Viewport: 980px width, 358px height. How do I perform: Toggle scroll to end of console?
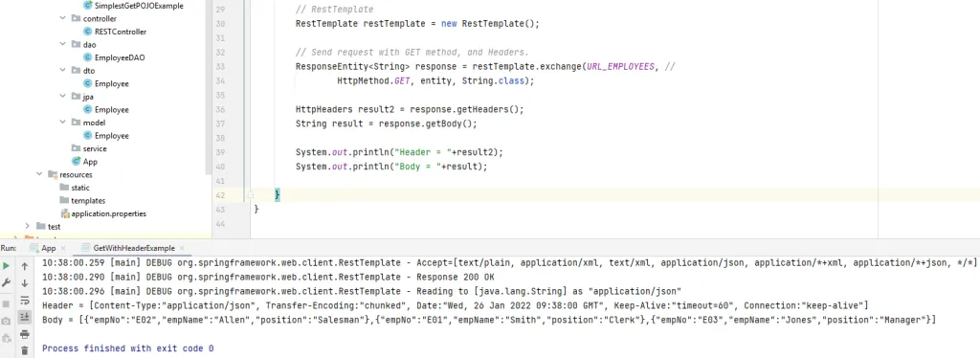click(x=24, y=317)
